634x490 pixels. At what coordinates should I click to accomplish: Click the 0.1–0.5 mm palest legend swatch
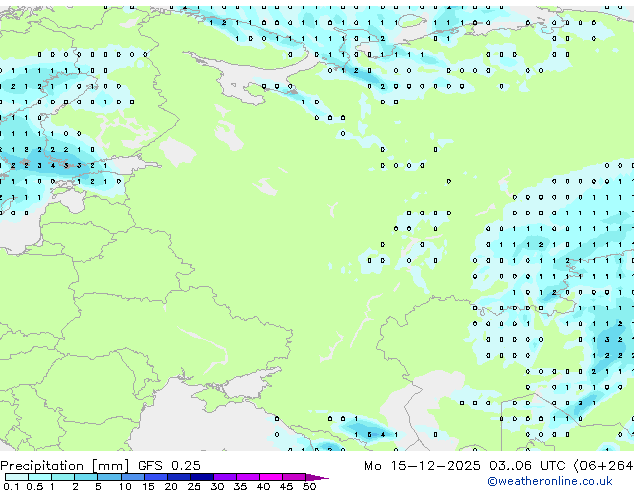17,477
